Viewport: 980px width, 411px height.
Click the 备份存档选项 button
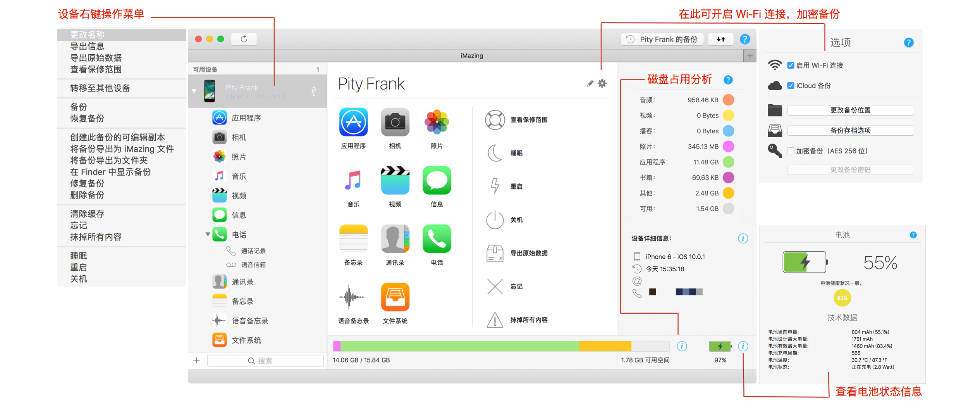(850, 131)
